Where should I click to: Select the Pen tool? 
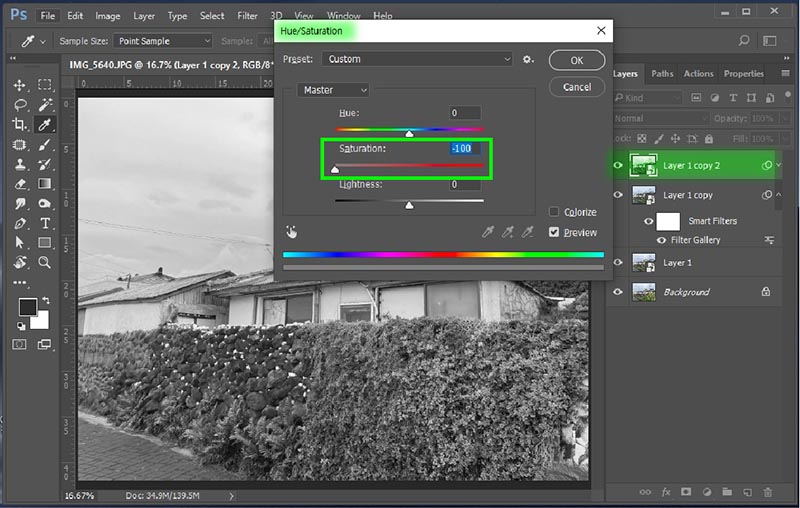[19, 223]
